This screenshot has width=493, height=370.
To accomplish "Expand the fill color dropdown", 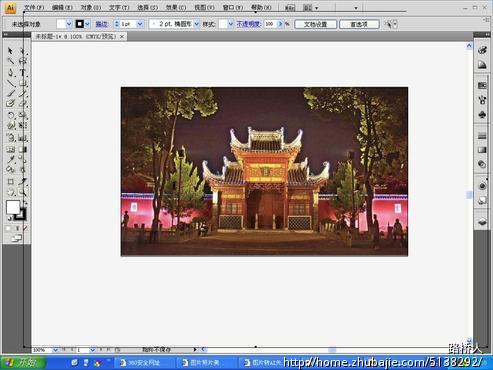I will click(x=69, y=24).
